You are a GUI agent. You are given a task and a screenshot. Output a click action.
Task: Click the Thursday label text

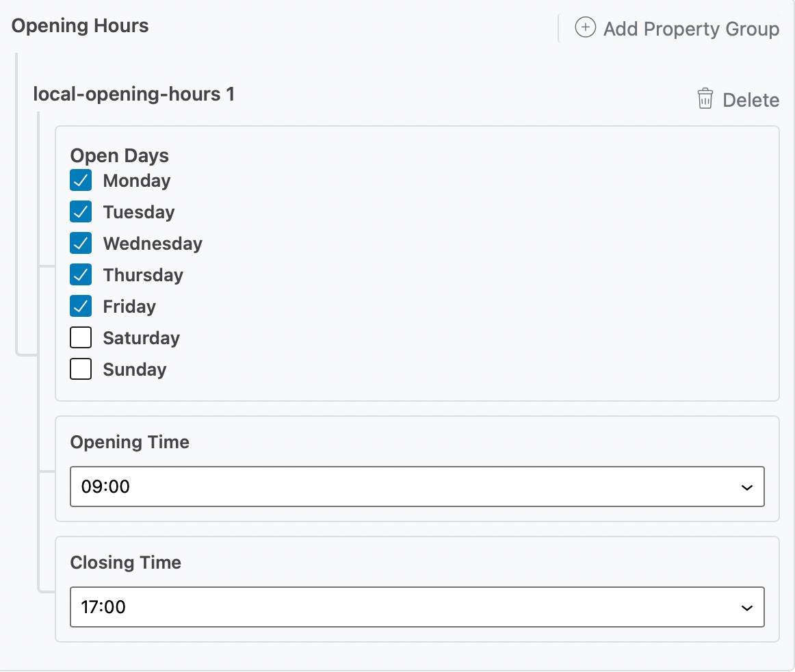[144, 275]
